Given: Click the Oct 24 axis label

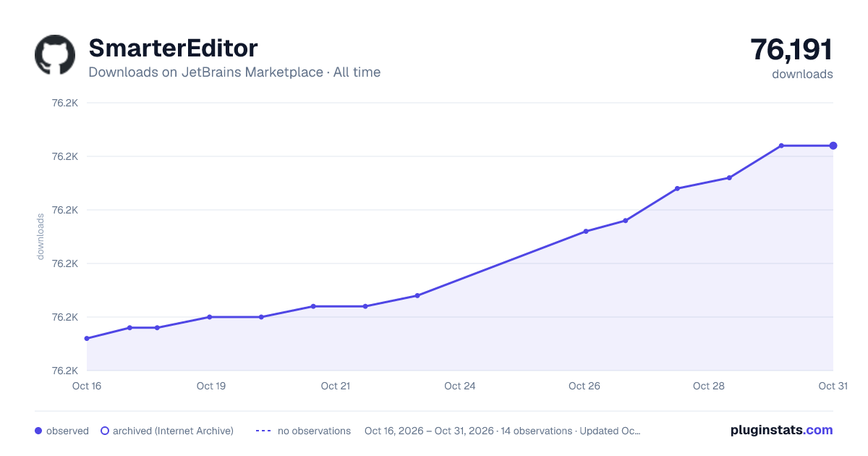Looking at the screenshot, I should click(460, 386).
